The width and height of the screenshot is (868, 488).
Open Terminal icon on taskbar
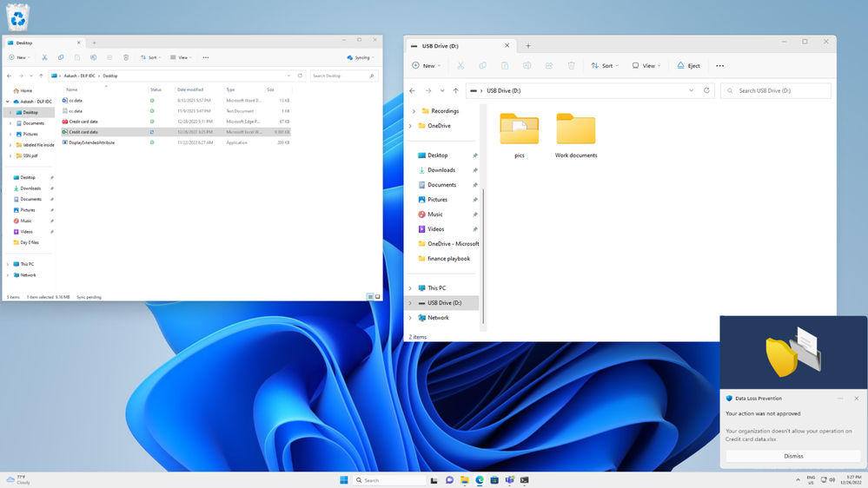[524, 479]
